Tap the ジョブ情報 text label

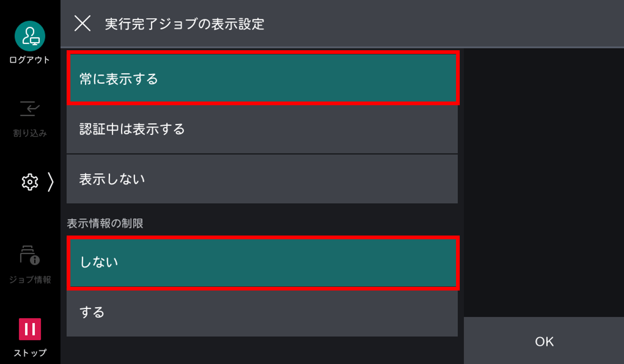[30, 278]
